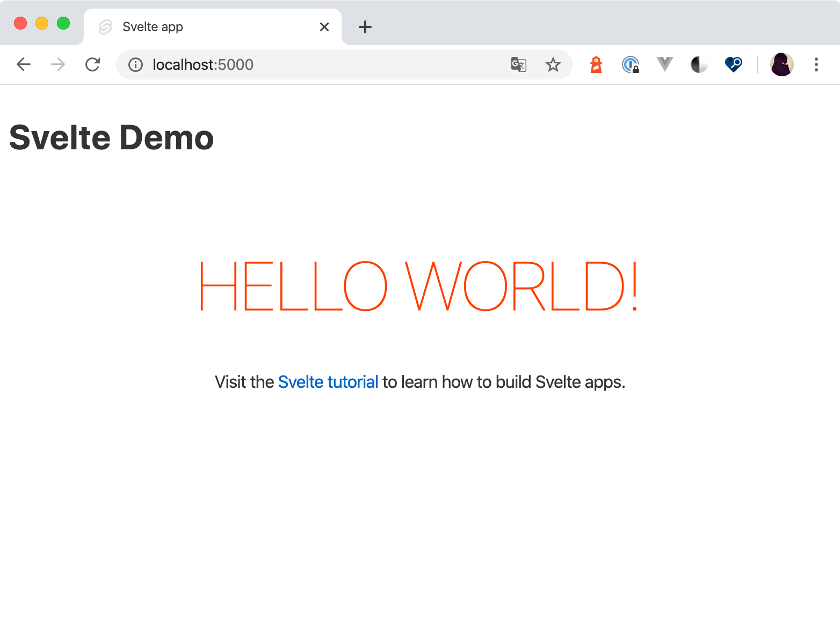Minimize the window with the yellow button

click(42, 23)
